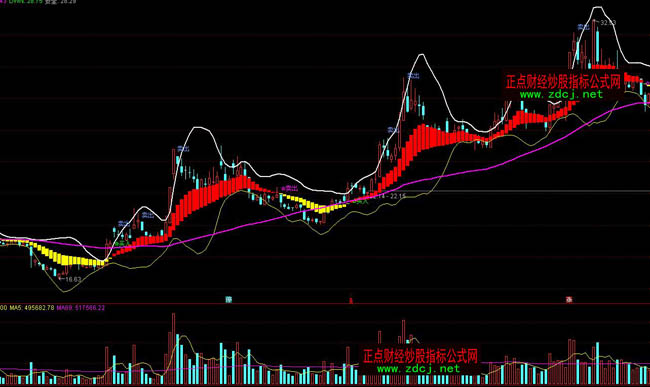Select the 32.33 high price label
Viewport: 650px width, 387px height.
608,23
